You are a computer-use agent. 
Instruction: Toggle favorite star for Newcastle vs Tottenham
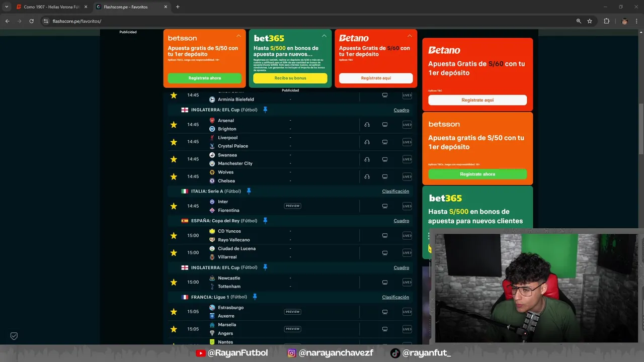click(174, 282)
